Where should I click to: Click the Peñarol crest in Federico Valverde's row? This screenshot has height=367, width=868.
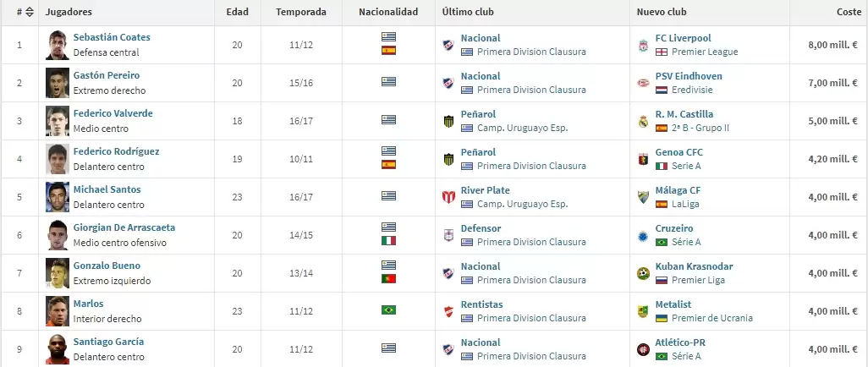(x=448, y=121)
